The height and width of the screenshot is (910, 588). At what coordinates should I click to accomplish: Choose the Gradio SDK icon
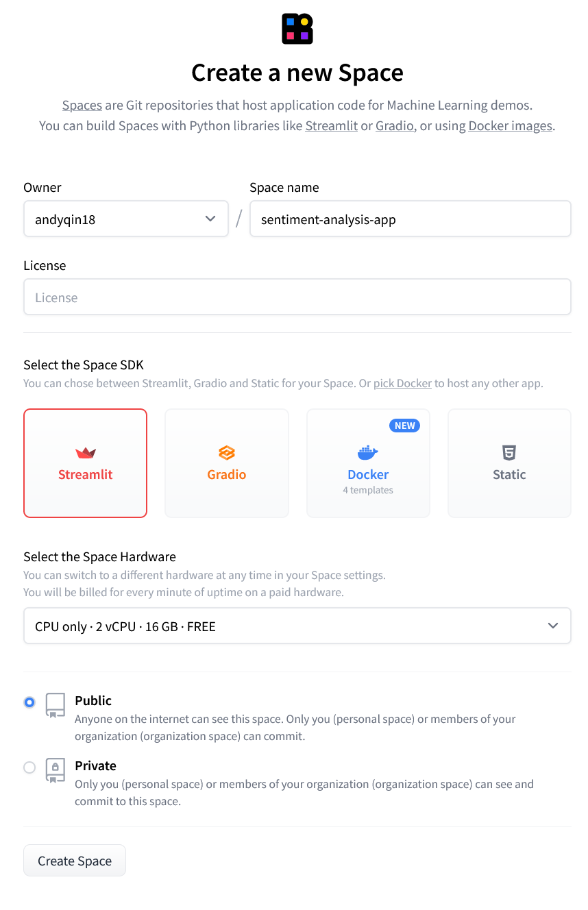pyautogui.click(x=227, y=453)
